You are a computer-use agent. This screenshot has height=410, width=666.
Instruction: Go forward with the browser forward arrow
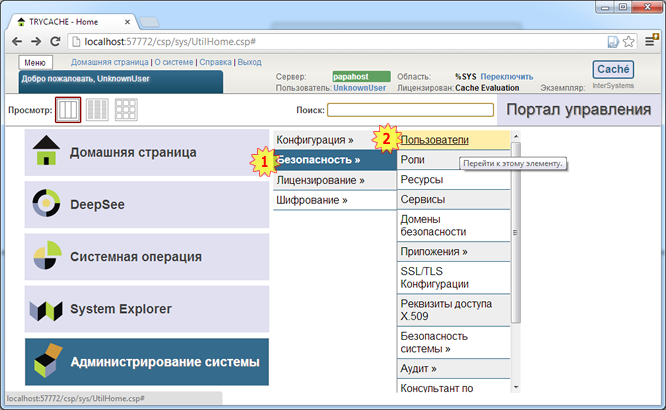click(36, 42)
